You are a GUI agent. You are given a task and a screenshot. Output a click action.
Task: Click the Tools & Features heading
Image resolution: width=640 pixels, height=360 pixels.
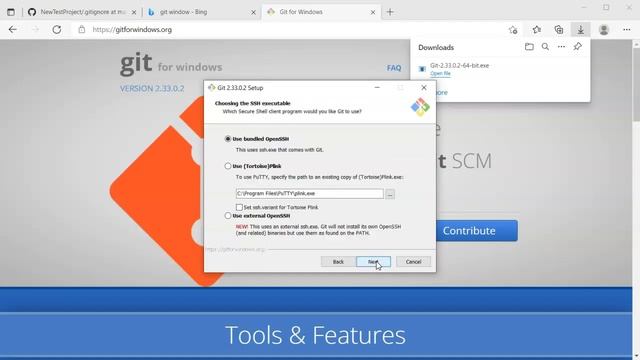[315, 335]
